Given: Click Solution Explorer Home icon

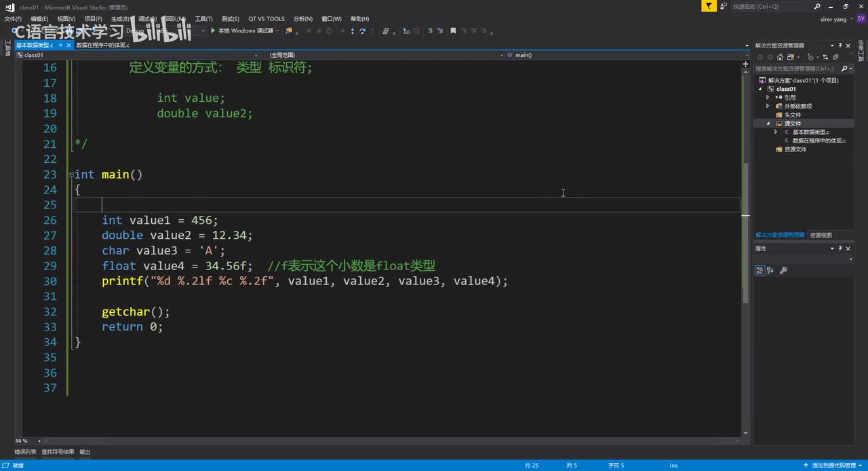Looking at the screenshot, I should (x=780, y=57).
